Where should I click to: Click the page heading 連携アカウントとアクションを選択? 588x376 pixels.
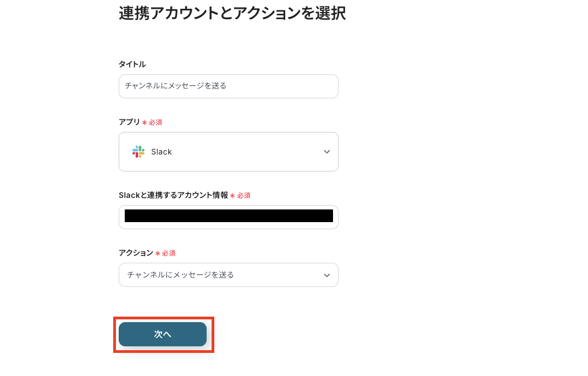[x=231, y=13]
